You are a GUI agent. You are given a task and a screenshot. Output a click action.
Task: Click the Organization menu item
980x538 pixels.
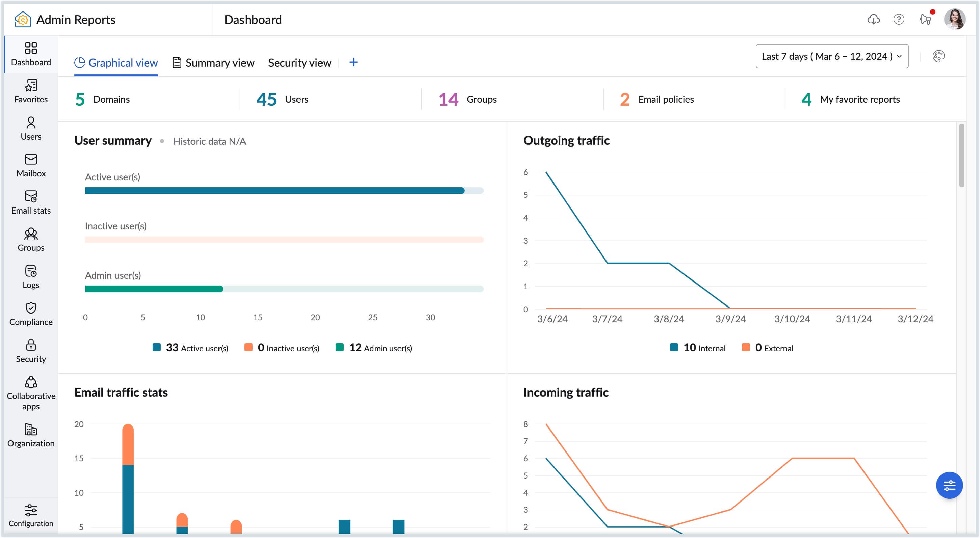click(x=31, y=435)
